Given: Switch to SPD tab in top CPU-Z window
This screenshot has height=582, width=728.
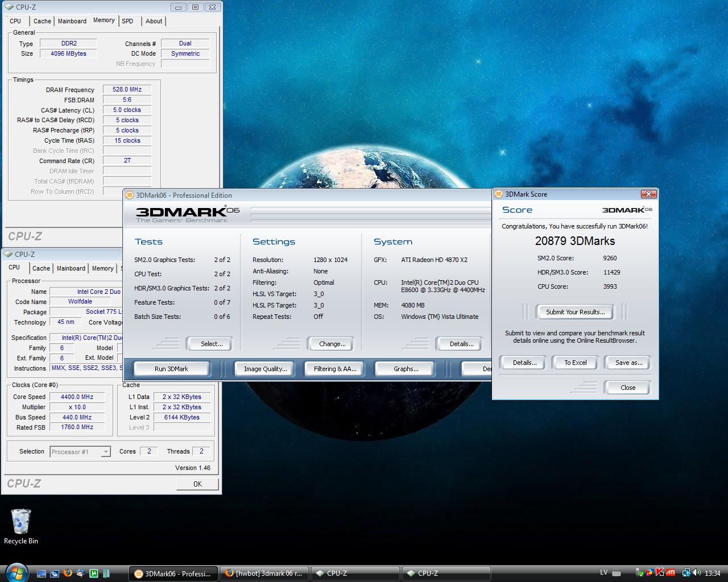Looking at the screenshot, I should tap(127, 21).
